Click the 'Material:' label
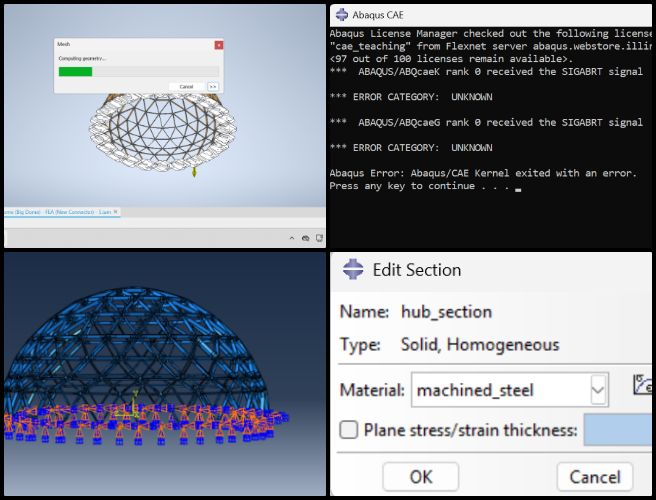This screenshot has width=656, height=500. [372, 390]
